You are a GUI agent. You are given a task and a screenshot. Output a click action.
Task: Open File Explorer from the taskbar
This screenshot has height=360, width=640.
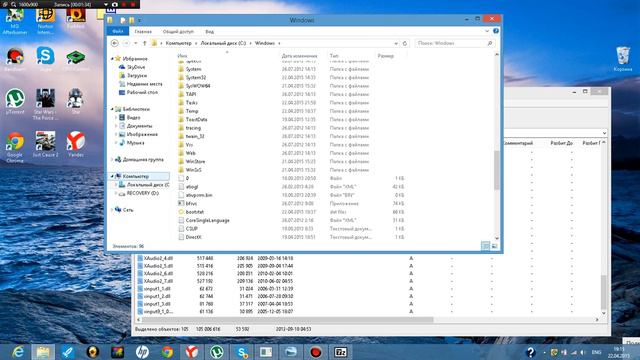pos(43,352)
